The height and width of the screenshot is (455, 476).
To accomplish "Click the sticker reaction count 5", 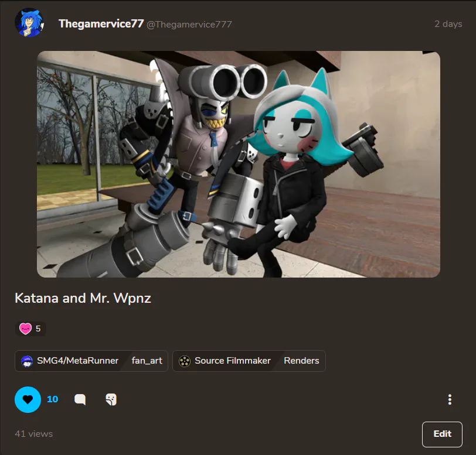I will (38, 329).
